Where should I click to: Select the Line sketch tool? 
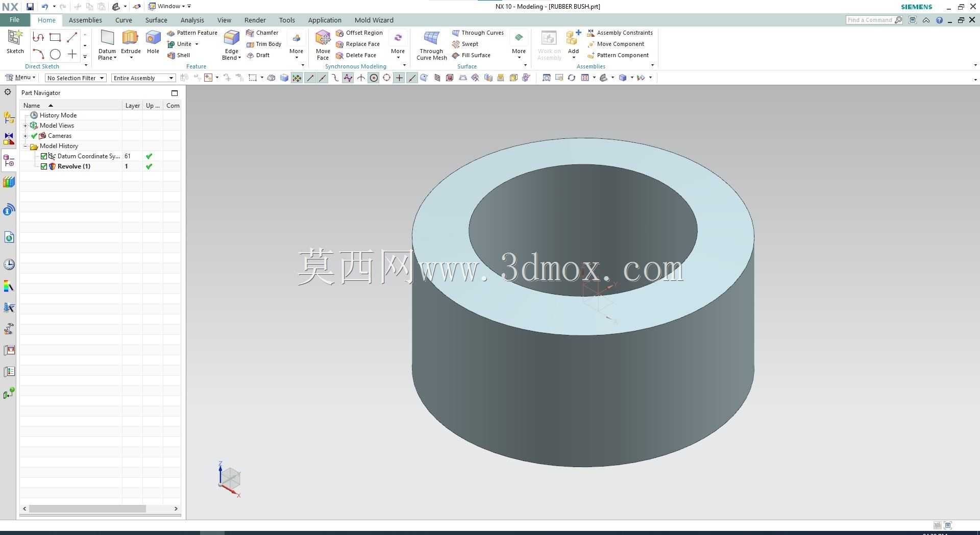click(x=72, y=37)
